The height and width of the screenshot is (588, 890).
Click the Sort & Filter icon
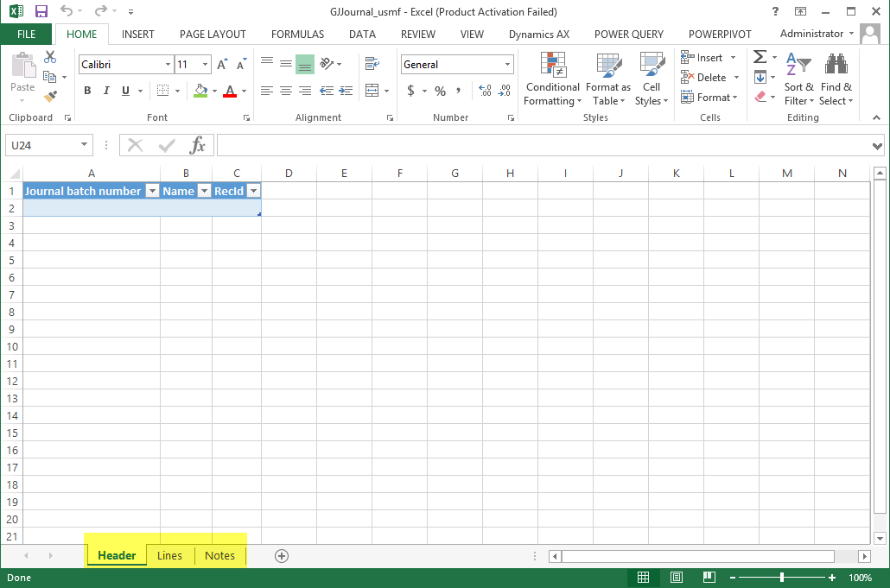click(798, 79)
